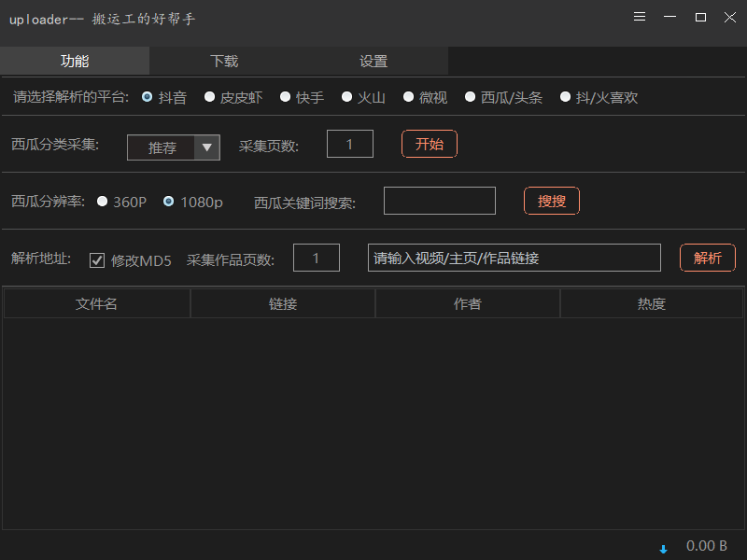
Task: Toggle the 修改MD5 checkbox
Action: pyautogui.click(x=97, y=260)
